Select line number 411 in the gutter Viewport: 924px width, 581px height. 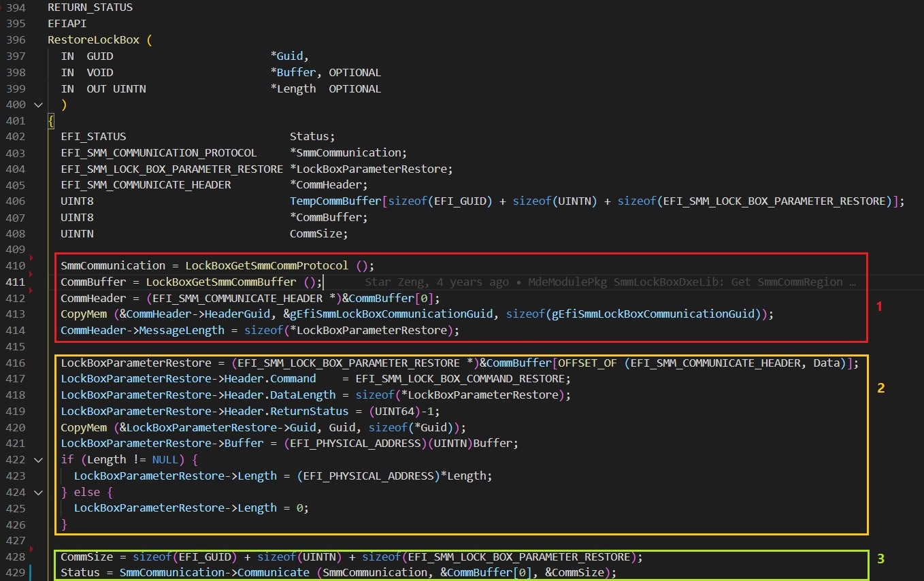coord(16,282)
